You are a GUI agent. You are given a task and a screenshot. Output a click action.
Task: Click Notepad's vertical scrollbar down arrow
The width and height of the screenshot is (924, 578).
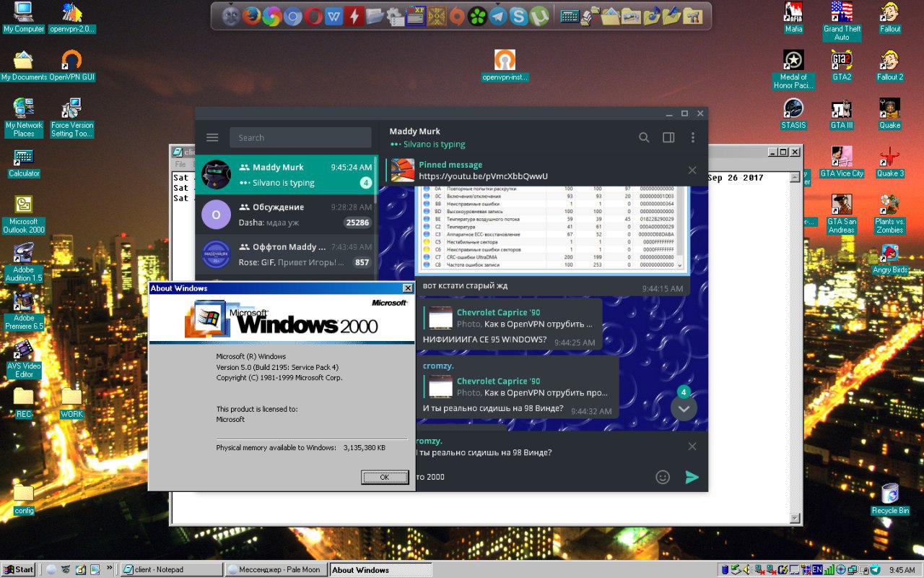pos(796,518)
